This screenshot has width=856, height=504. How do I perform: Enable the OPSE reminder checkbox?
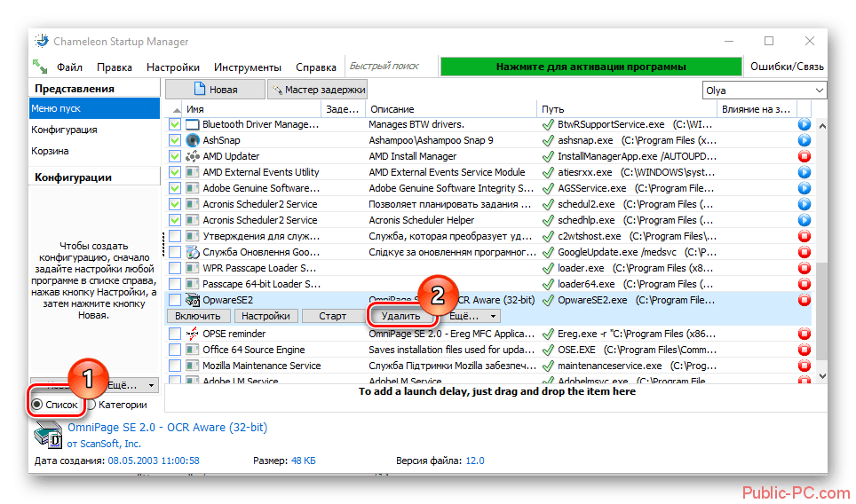pos(175,334)
